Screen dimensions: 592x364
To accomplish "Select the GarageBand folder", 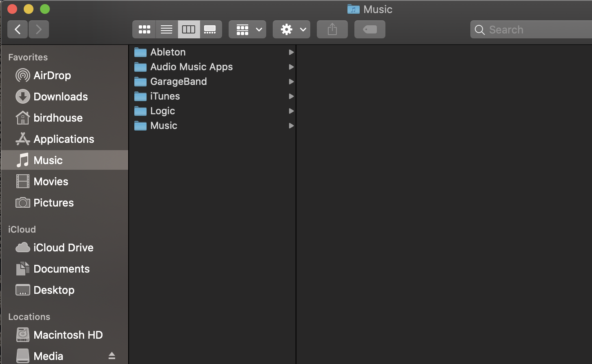I will pos(212,82).
